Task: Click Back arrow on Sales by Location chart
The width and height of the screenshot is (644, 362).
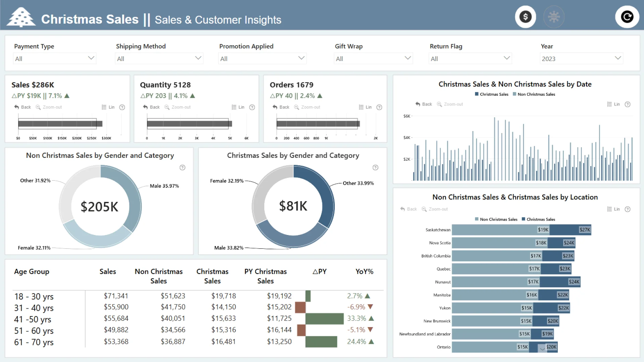Action: (x=408, y=209)
